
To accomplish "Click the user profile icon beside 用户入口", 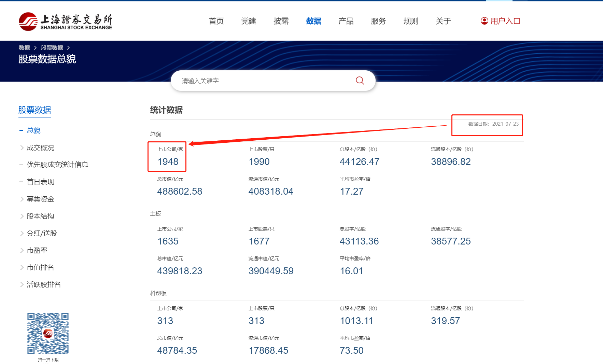I will [483, 21].
